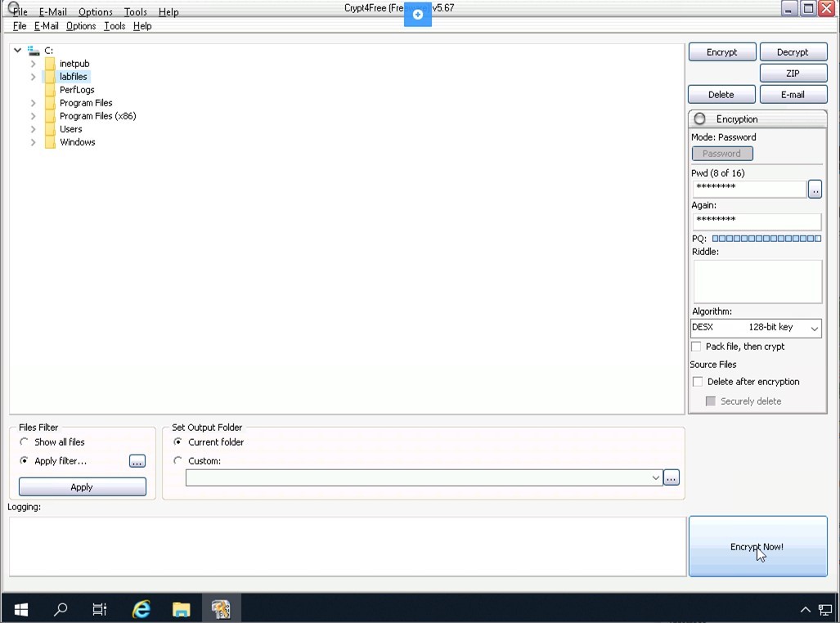This screenshot has width=840, height=623.
Task: Select Show all files radio button
Action: 25,442
